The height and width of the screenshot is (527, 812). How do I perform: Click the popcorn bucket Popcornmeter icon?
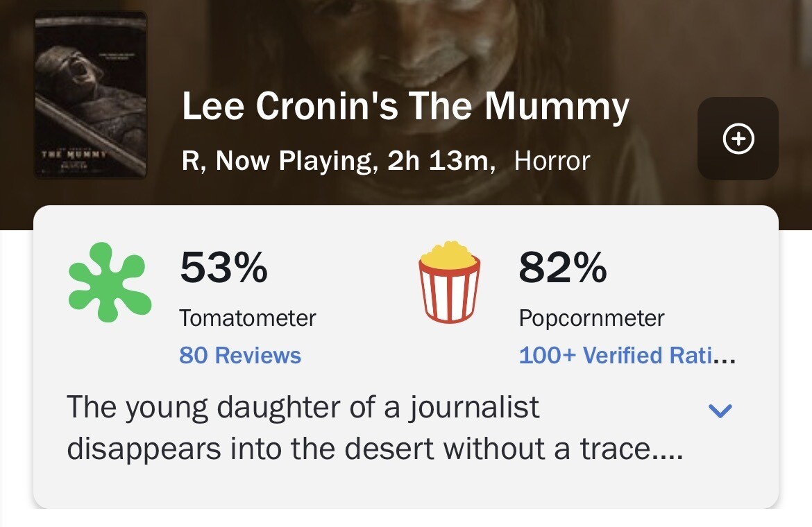(450, 282)
